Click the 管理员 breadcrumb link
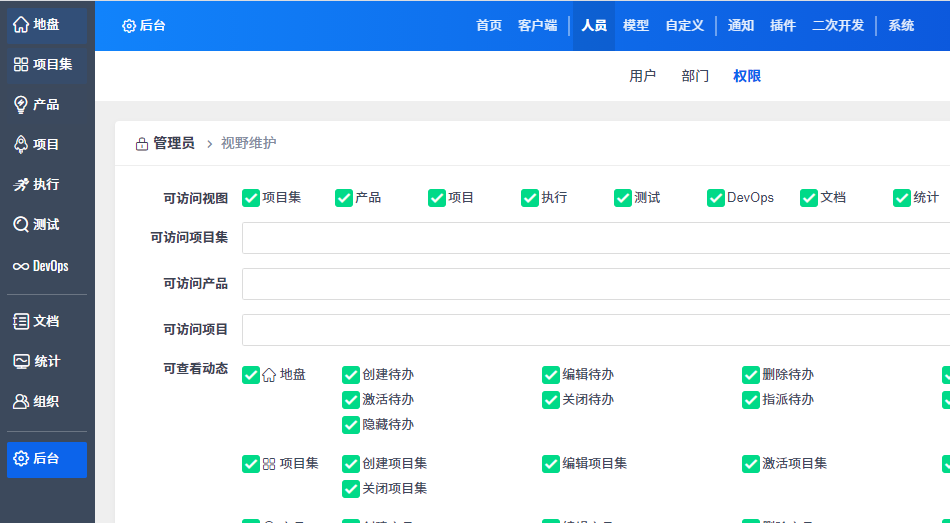 (173, 144)
